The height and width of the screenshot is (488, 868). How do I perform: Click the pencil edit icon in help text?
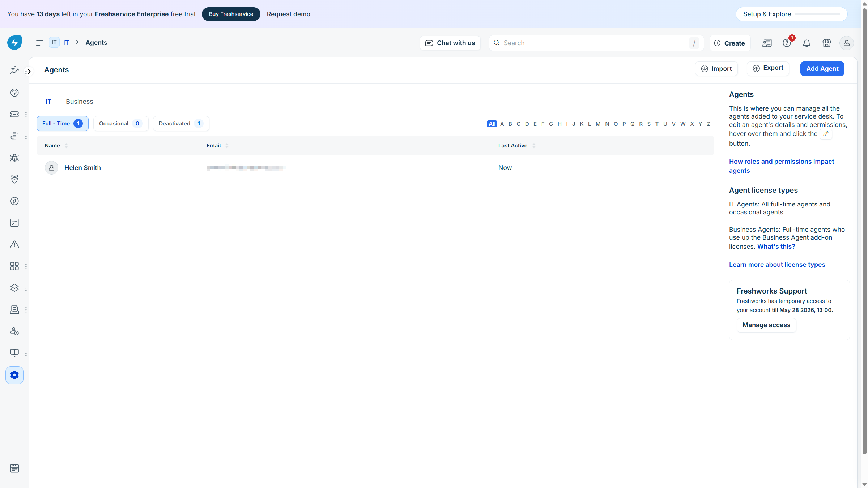pos(826,134)
